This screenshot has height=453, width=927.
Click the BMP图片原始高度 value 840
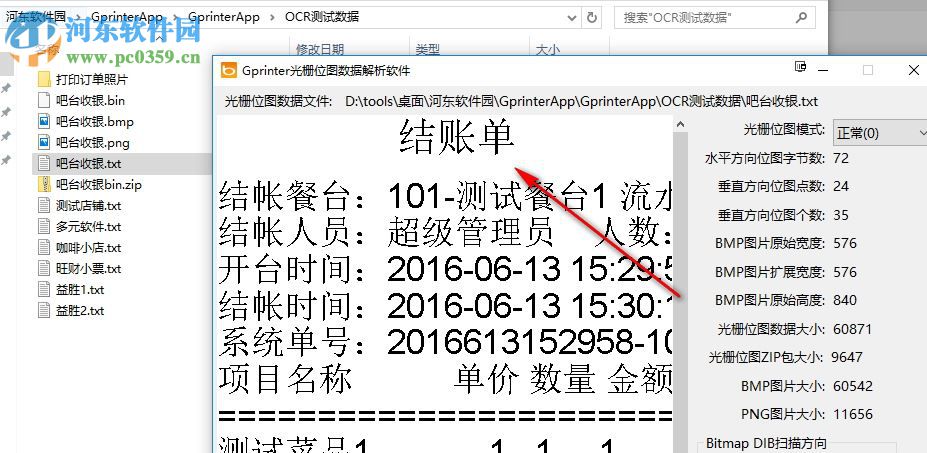pyautogui.click(x=845, y=300)
